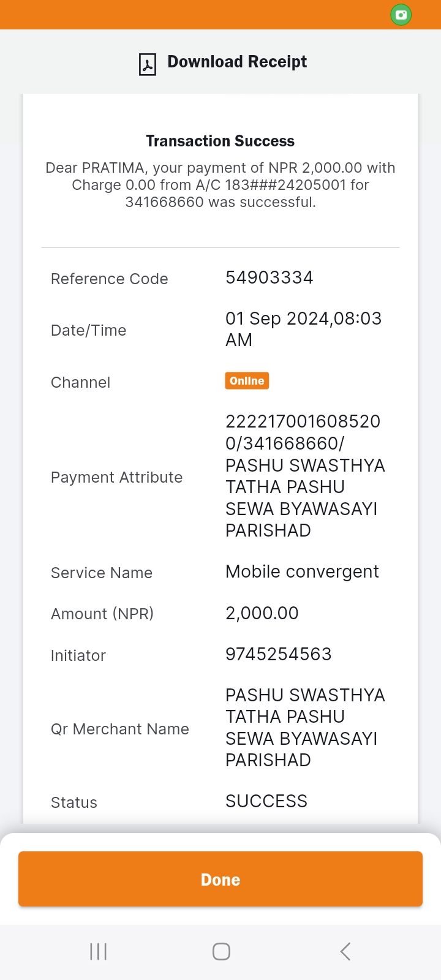Image resolution: width=441 pixels, height=980 pixels.
Task: Tap the PDF download receipt icon
Action: point(148,64)
